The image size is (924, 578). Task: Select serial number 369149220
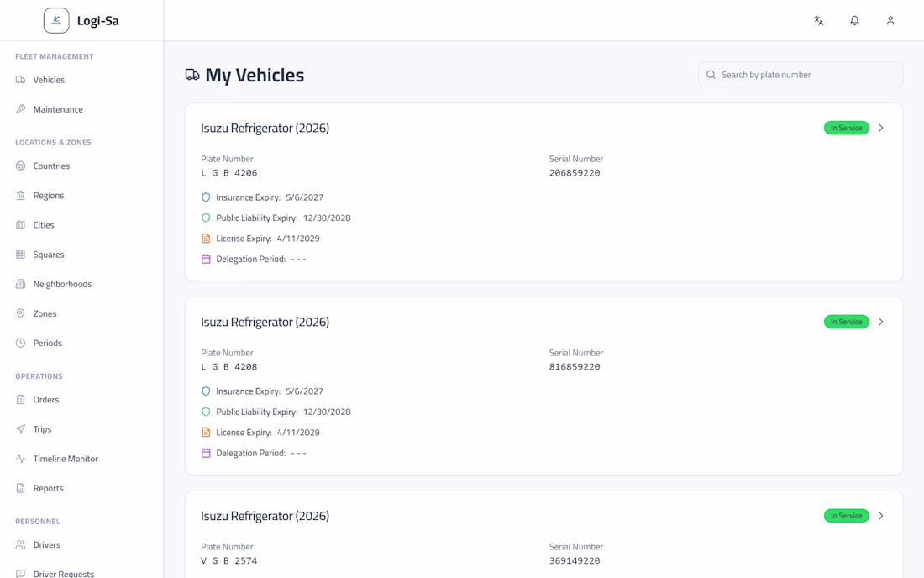tap(575, 560)
